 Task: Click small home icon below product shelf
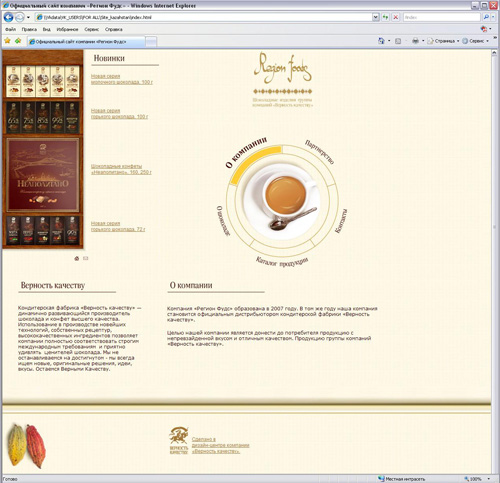coord(77,258)
